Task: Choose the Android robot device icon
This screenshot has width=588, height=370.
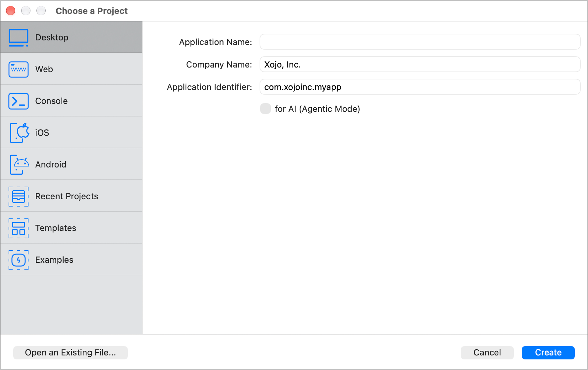Action: pyautogui.click(x=19, y=164)
